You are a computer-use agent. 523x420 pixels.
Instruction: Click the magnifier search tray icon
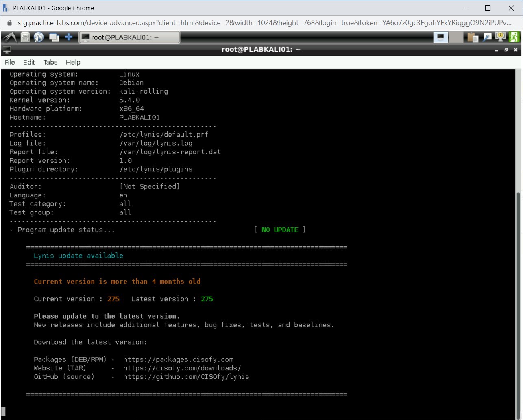tap(487, 37)
